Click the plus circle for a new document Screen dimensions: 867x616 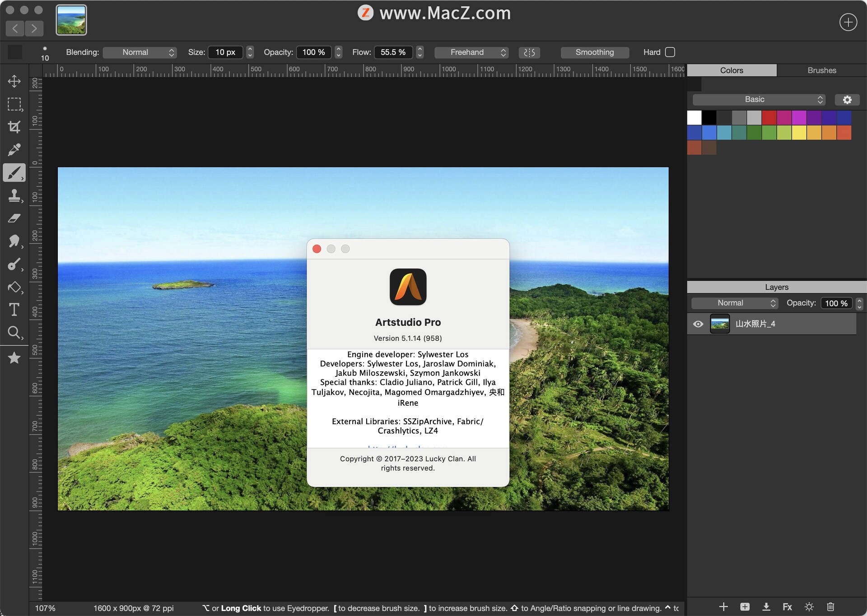[848, 22]
